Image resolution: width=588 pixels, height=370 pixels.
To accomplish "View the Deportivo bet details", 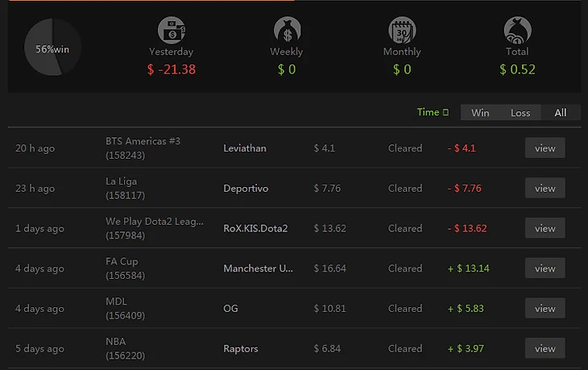I will click(545, 188).
